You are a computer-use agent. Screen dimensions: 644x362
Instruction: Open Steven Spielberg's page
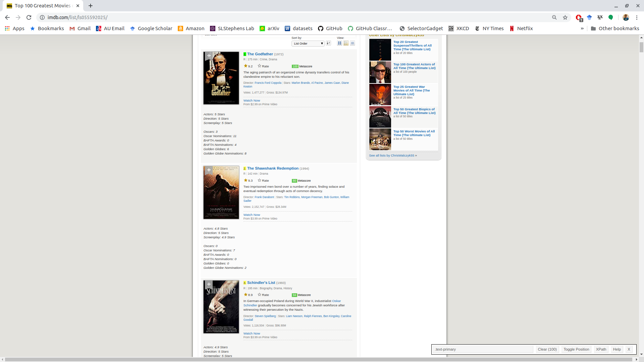[265, 316]
